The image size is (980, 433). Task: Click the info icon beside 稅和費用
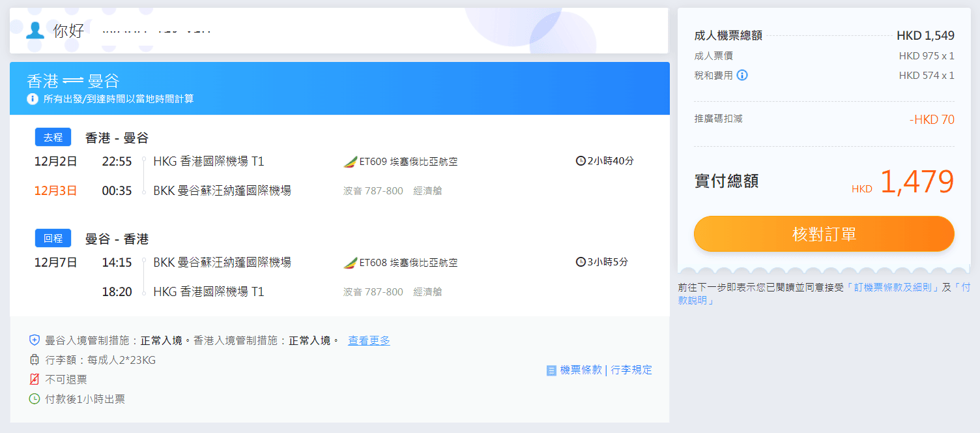coord(742,75)
